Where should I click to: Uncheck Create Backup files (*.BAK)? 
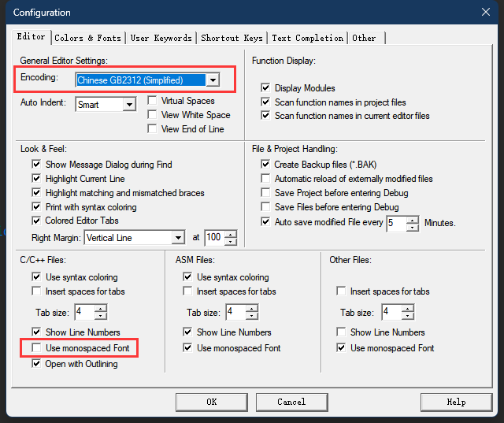pyautogui.click(x=265, y=165)
